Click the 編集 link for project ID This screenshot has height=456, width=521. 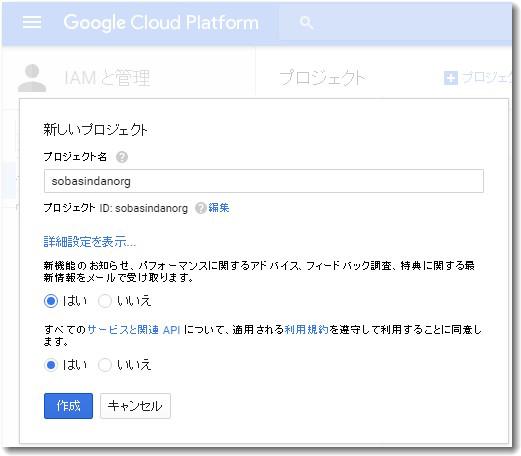click(219, 208)
